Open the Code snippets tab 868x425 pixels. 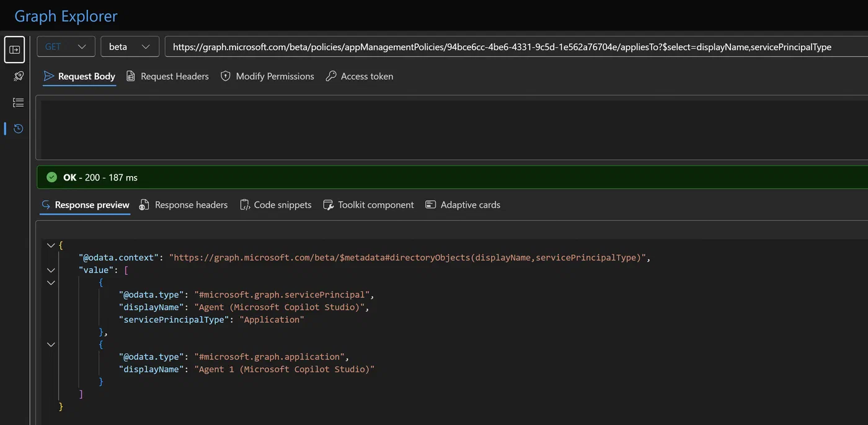tap(276, 205)
